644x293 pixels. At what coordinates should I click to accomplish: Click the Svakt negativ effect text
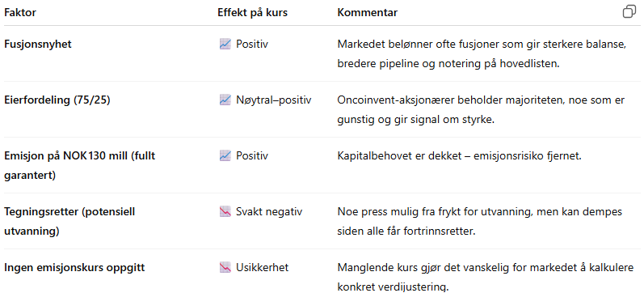[269, 212]
